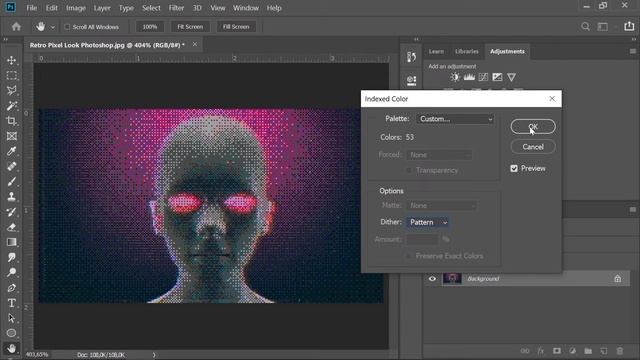Select the Eyedropper tool

point(11,151)
